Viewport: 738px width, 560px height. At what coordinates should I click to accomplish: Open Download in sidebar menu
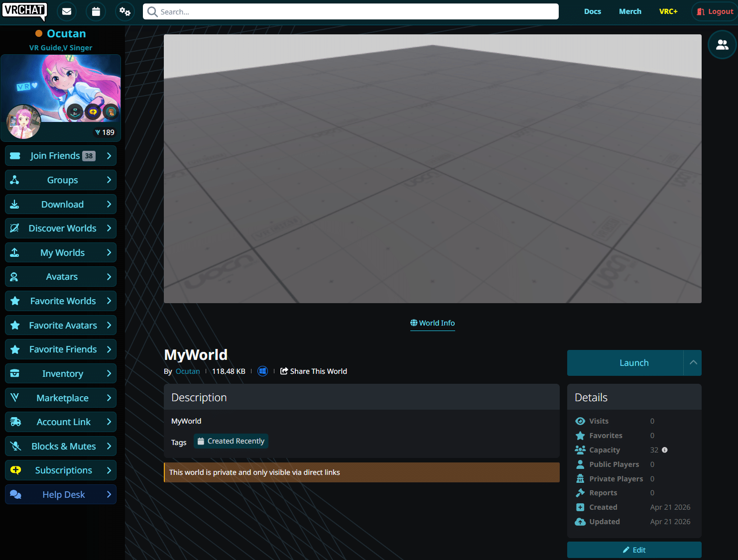pos(61,204)
